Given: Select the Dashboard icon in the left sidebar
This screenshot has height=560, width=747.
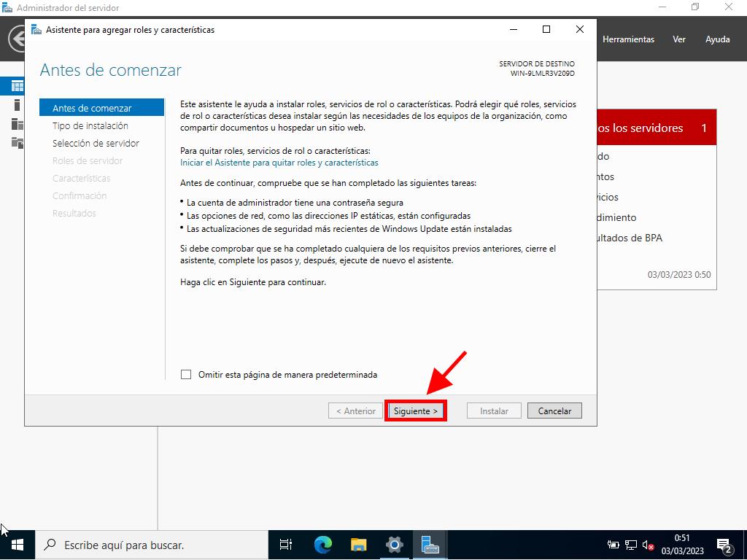Looking at the screenshot, I should (x=17, y=87).
